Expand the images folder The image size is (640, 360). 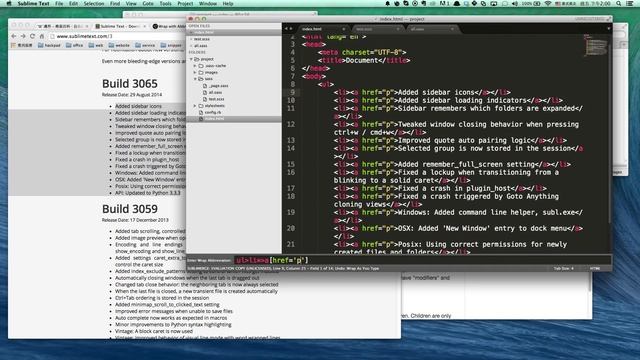click(195, 72)
